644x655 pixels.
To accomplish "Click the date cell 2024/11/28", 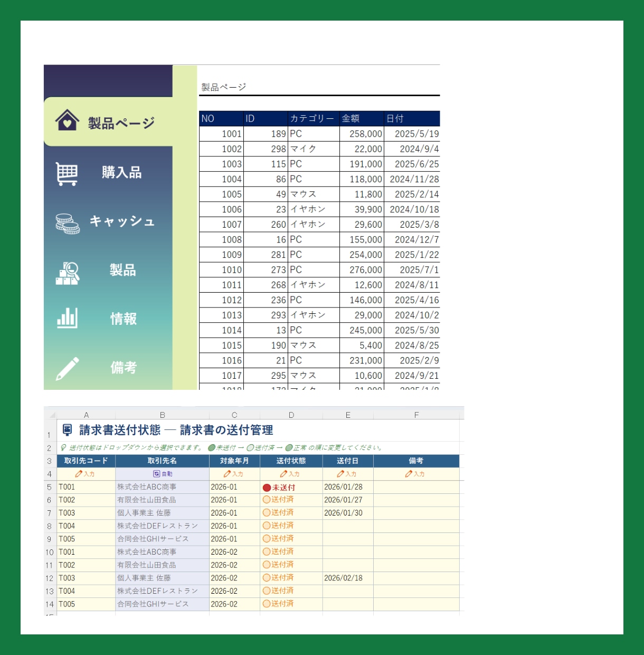I will (x=412, y=179).
